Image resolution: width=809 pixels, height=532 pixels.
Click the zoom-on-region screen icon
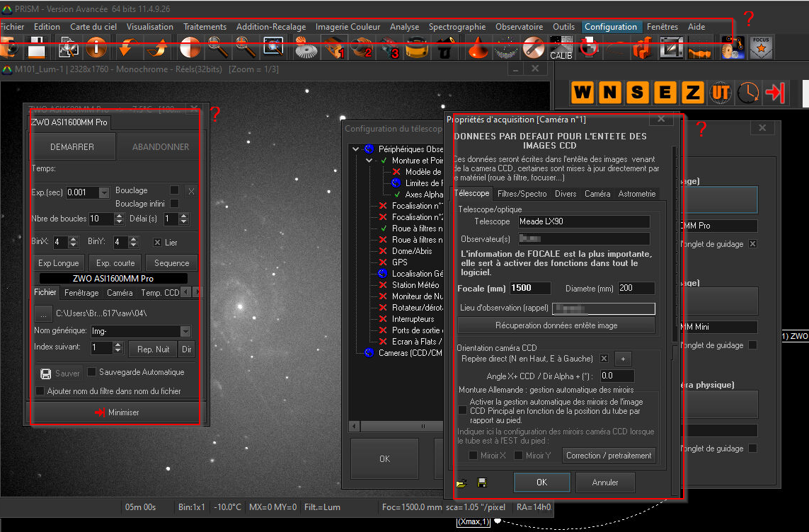click(x=273, y=47)
